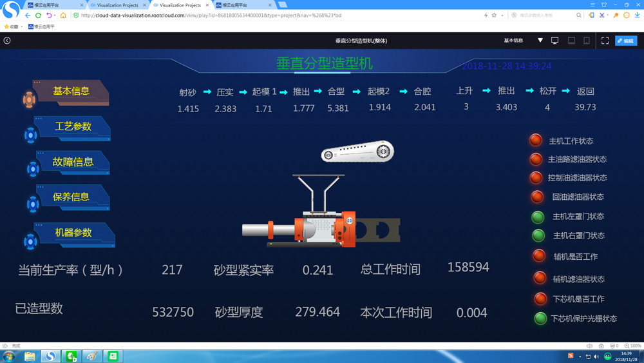Switch to laptop preview mode
644x363 pixels.
click(571, 41)
